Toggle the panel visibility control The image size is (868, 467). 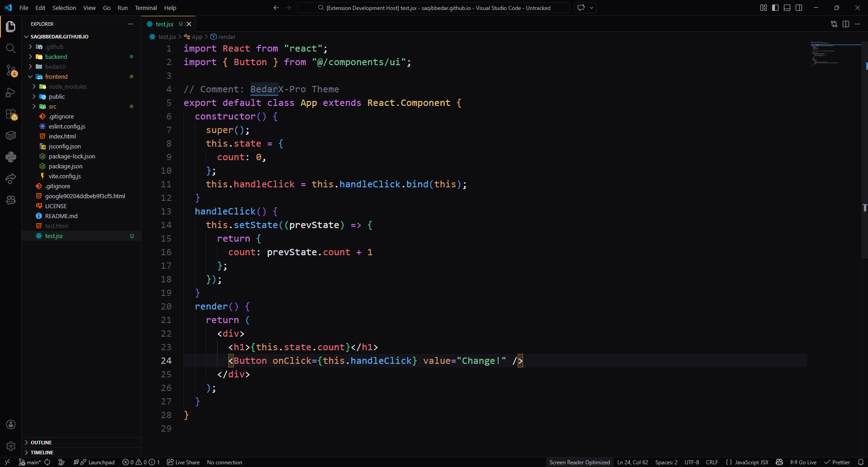[787, 8]
